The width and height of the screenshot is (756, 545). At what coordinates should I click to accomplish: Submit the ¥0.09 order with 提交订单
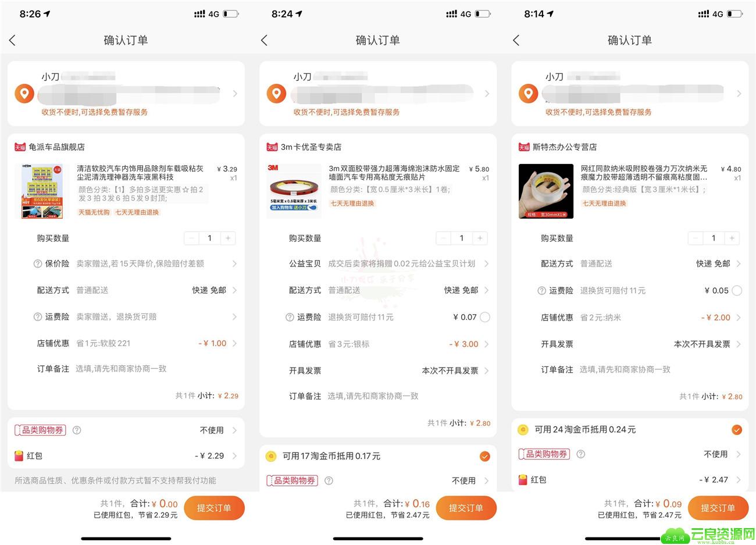(718, 508)
